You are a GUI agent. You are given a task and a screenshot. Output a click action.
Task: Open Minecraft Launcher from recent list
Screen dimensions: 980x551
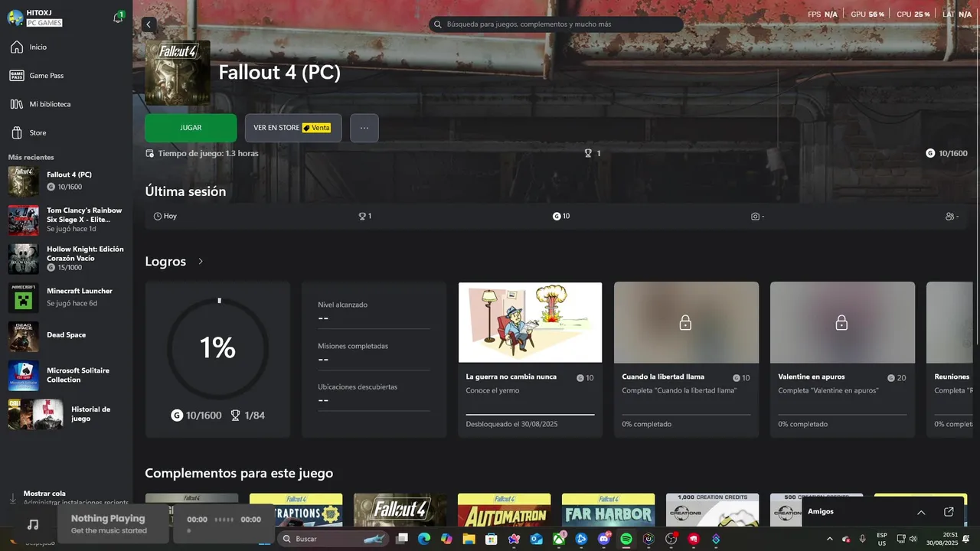66,297
